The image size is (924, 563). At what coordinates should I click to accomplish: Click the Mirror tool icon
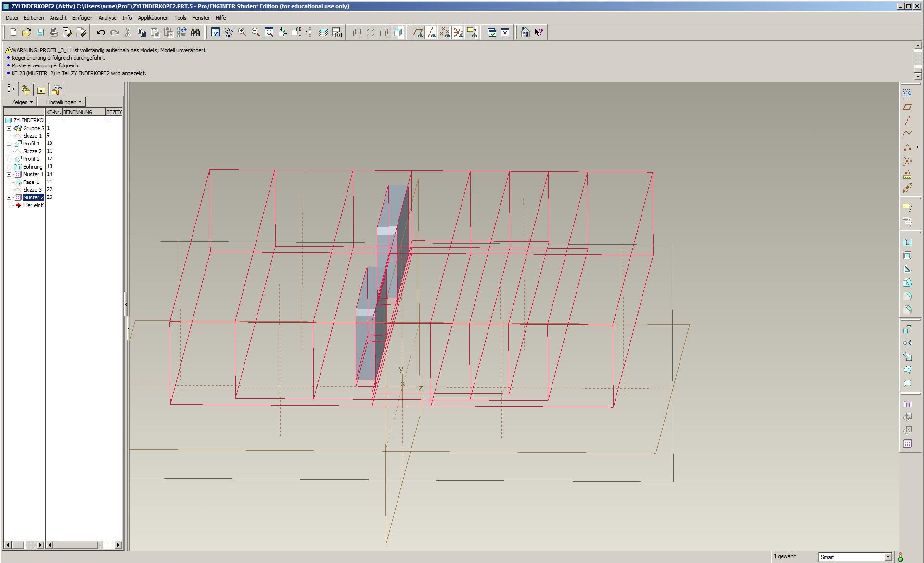[908, 404]
